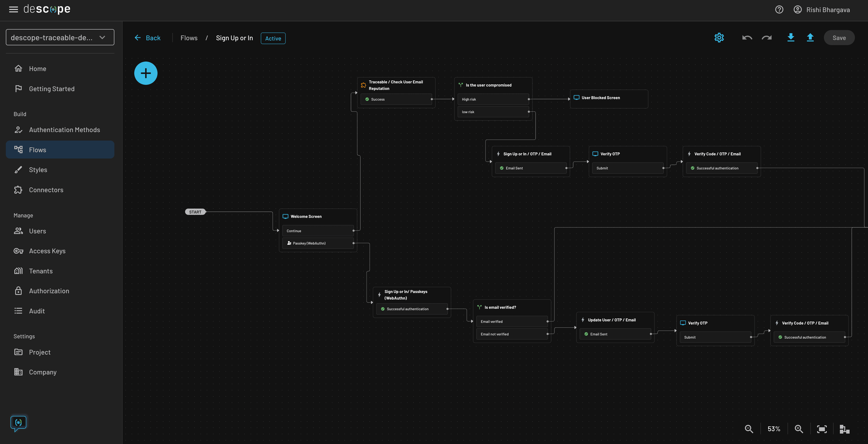This screenshot has height=444, width=868.
Task: Download the flow with the blue arrow icon
Action: tap(791, 38)
